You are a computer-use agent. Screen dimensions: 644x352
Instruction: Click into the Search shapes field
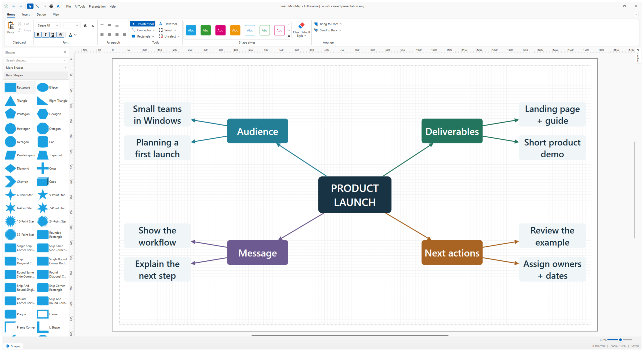pos(36,60)
